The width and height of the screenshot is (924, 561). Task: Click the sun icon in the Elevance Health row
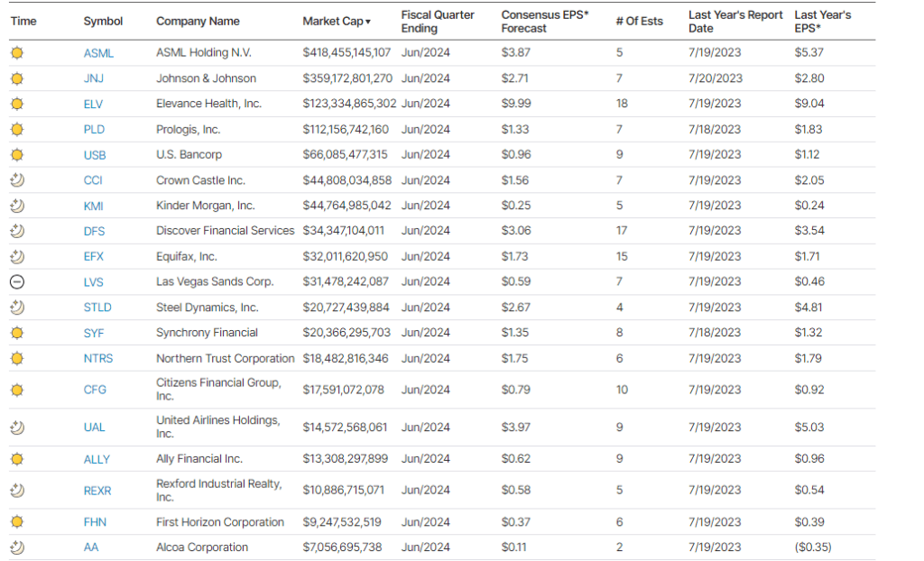coord(17,104)
